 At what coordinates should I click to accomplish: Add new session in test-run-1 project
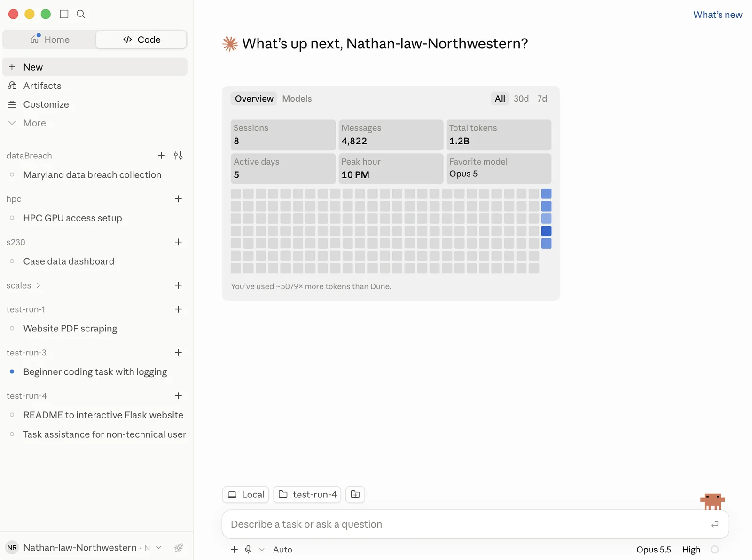tap(178, 309)
